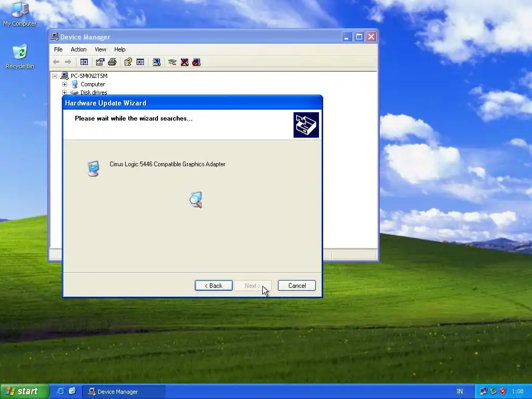This screenshot has width=532, height=399.
Task: Click the Device Manager title bar icon
Action: (x=54, y=37)
